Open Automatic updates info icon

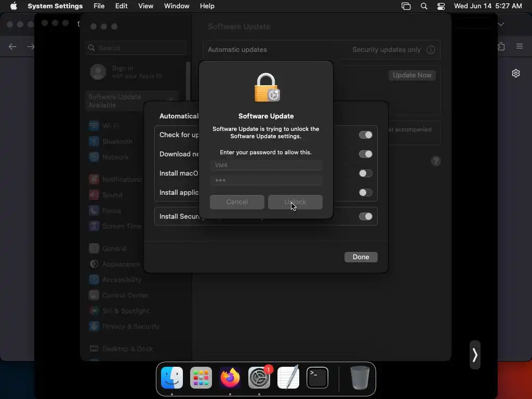click(431, 50)
